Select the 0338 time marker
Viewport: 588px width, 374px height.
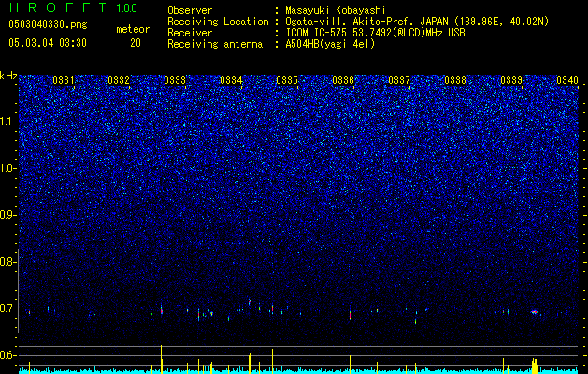(455, 79)
